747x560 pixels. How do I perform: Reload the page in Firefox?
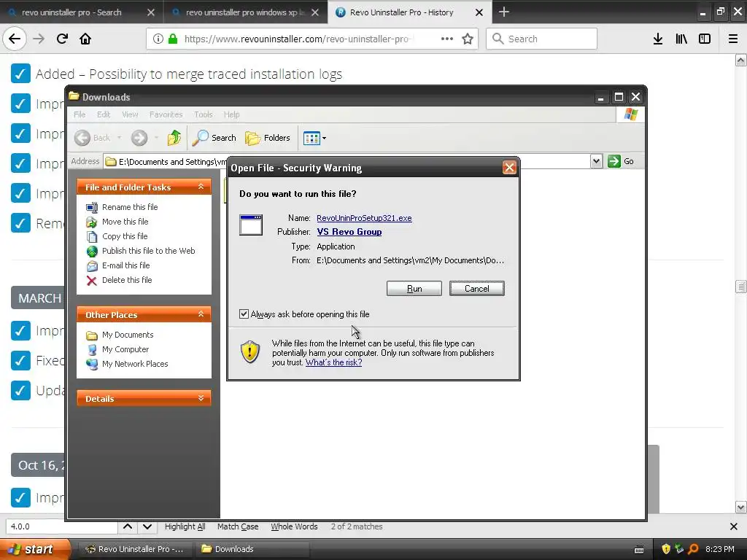click(62, 39)
